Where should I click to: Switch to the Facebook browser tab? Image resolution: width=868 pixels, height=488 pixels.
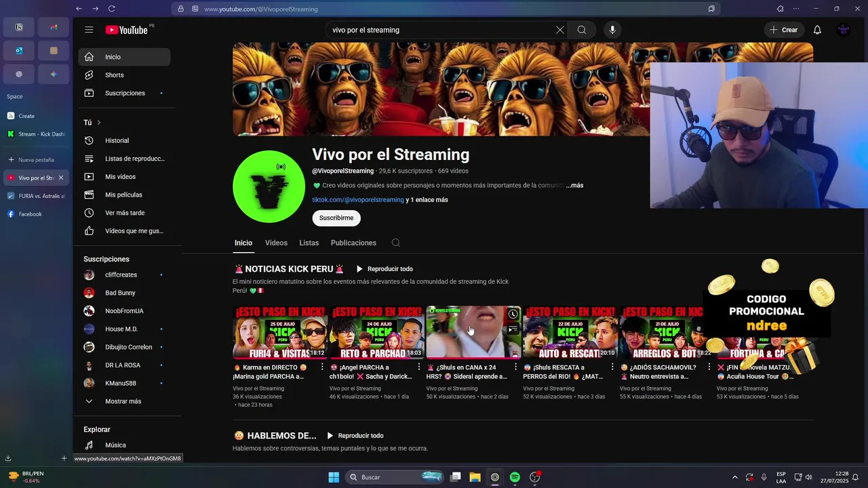coord(37,214)
